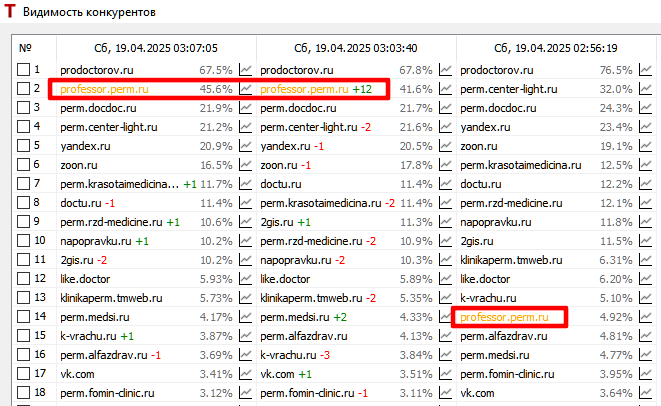Screen dimensions: 661x406
Task: Click the 02:56:19 date column header
Action: [556, 48]
